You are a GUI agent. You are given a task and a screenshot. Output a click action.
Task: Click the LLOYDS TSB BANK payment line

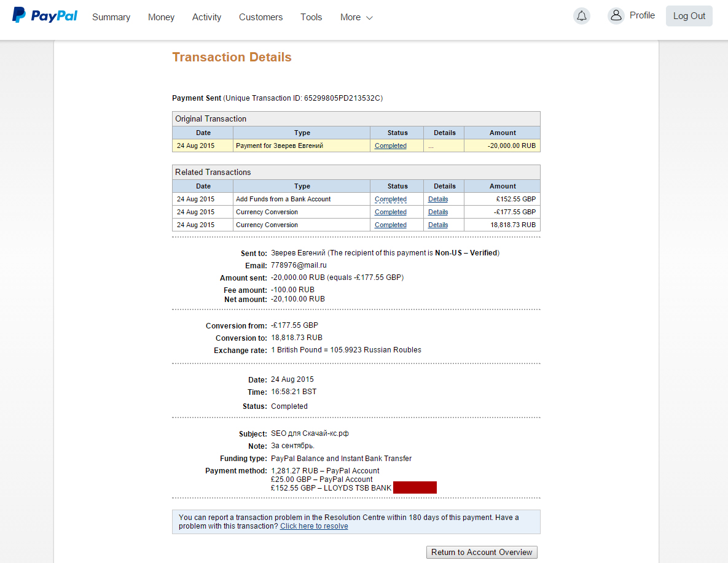pos(331,488)
